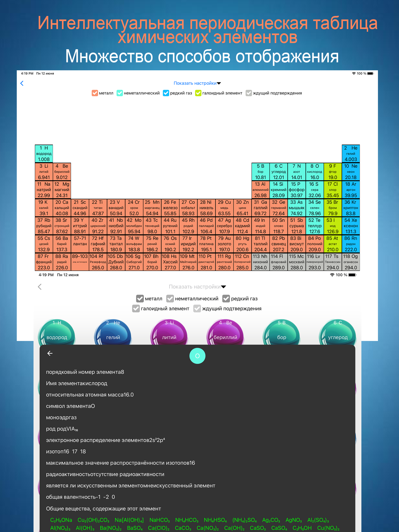Screen dimensions: 399x532
Task: Toggle the gray ждущий подтверждения checkbox at top
Action: [x=249, y=93]
